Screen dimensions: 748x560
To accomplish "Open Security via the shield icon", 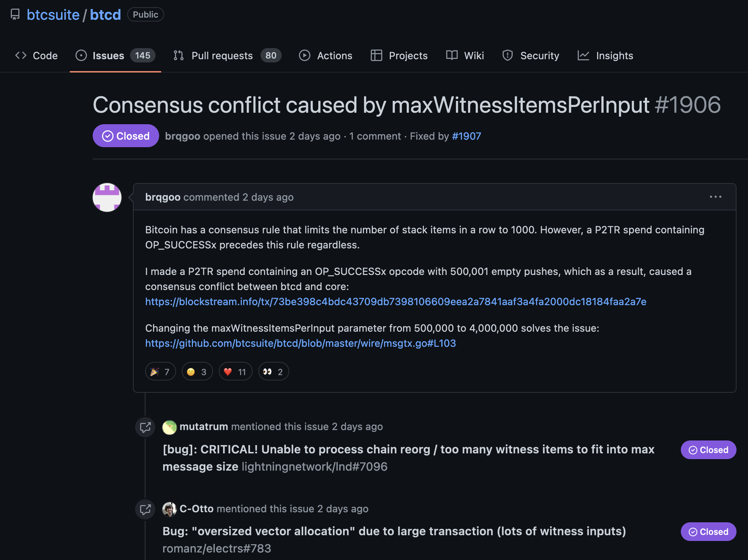I will 508,56.
